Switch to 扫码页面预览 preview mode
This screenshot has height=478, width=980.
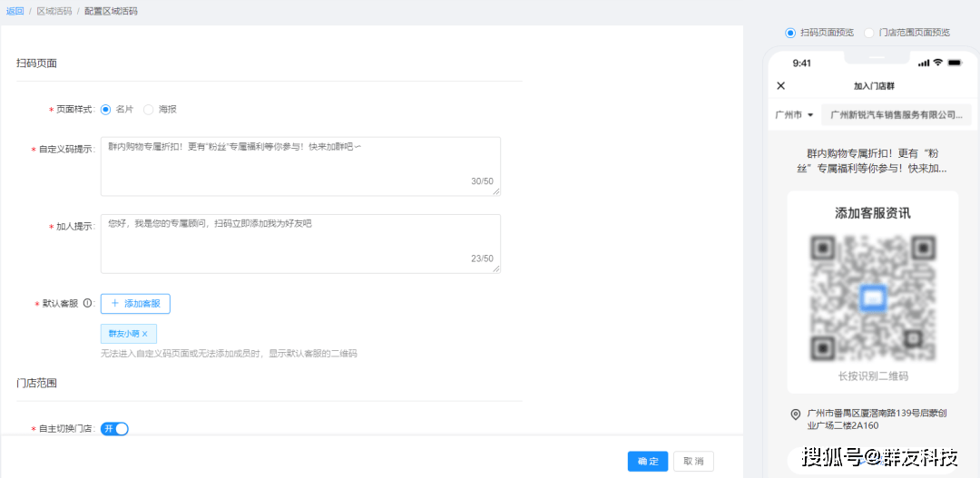point(790,33)
